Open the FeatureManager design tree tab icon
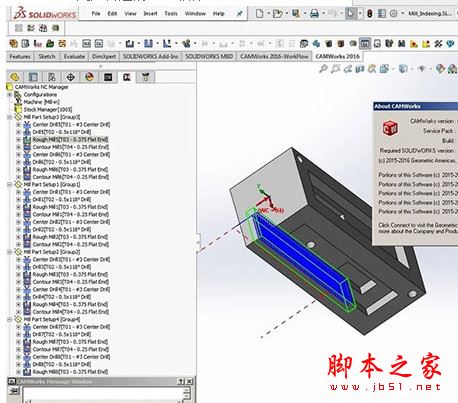This screenshot has width=458, height=403. (14, 77)
